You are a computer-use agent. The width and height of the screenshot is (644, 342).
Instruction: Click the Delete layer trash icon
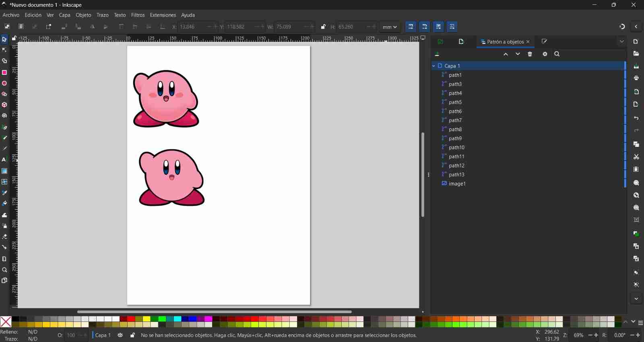point(530,54)
